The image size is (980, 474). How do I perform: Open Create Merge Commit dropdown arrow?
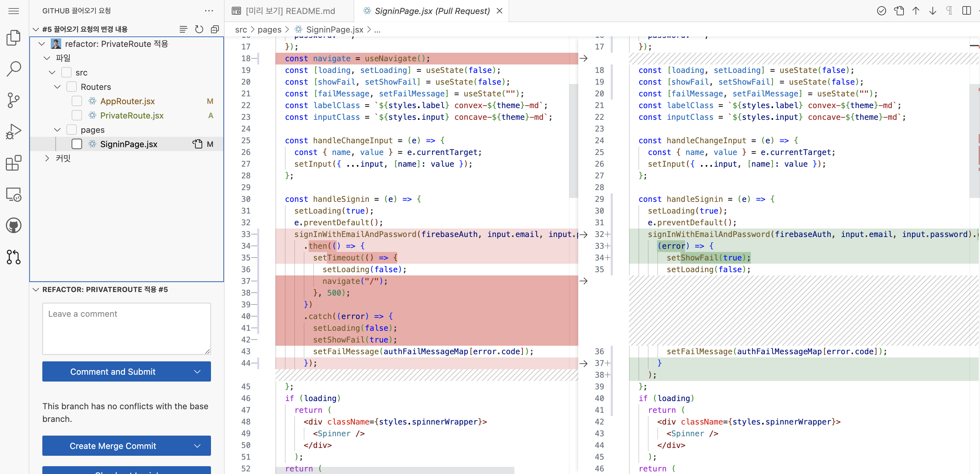(197, 446)
